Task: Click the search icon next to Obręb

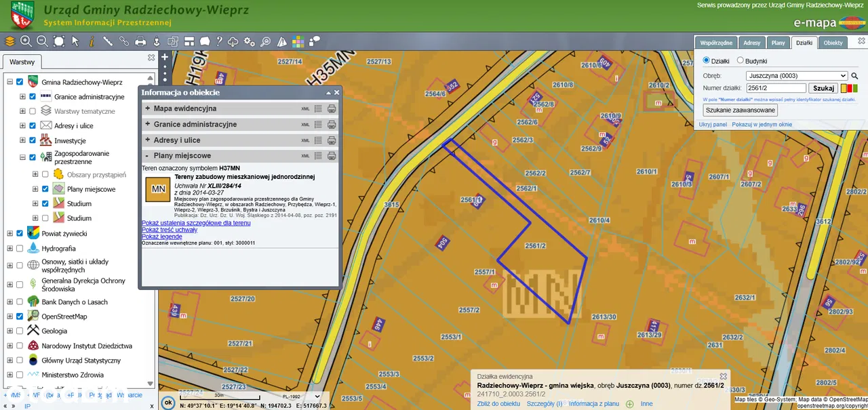Action: pyautogui.click(x=854, y=76)
